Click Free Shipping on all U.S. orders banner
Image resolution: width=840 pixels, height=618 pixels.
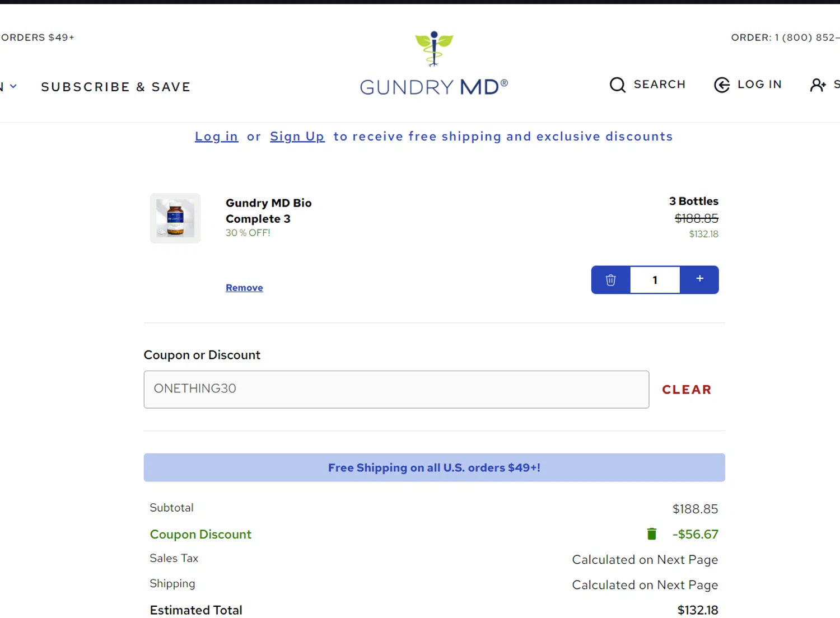pos(435,467)
